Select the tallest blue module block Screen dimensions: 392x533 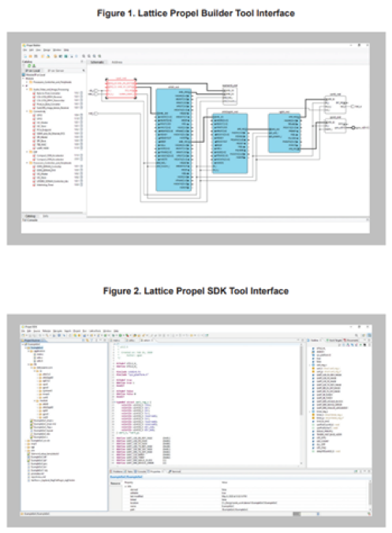[174, 140]
